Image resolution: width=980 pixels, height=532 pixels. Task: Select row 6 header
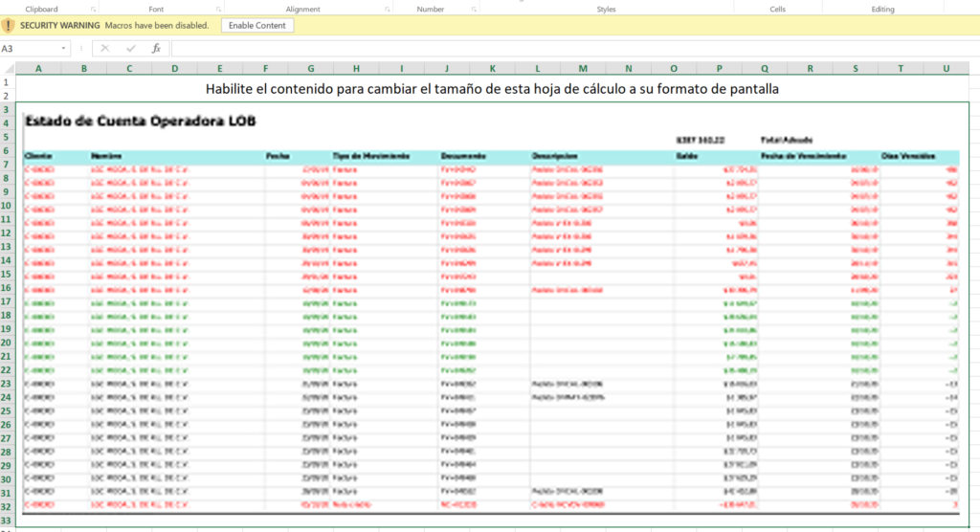7,150
